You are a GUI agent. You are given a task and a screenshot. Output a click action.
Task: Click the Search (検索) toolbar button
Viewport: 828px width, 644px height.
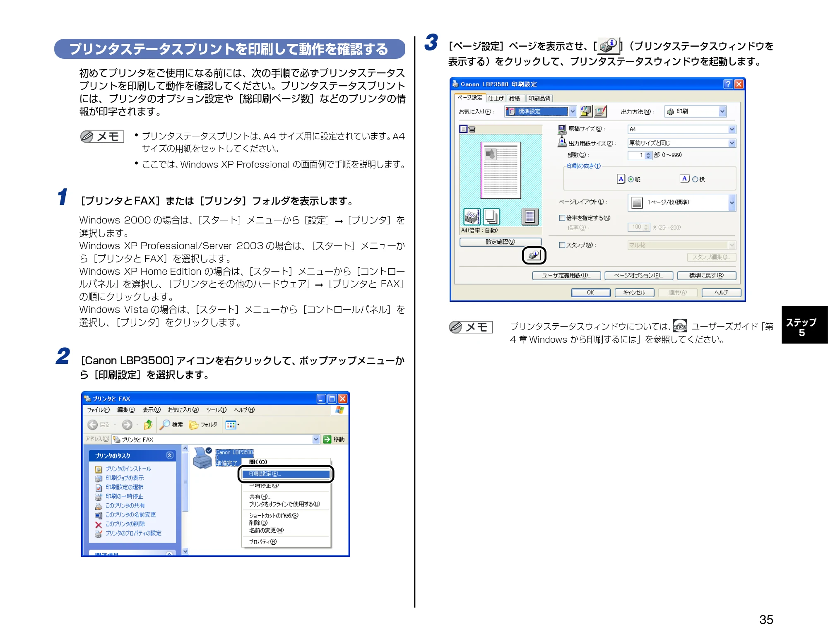[x=172, y=425]
